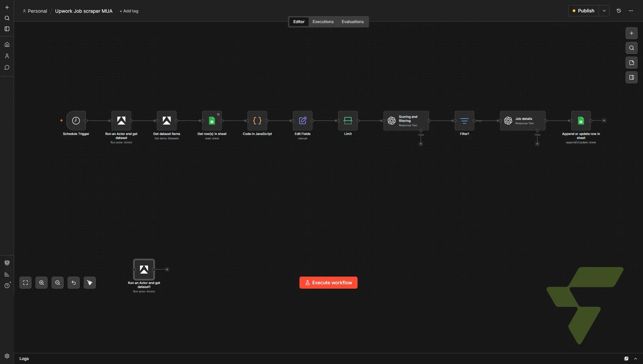This screenshot has height=364, width=643.
Task: Select Run an Actor and get dataset1 node
Action: [144, 269]
